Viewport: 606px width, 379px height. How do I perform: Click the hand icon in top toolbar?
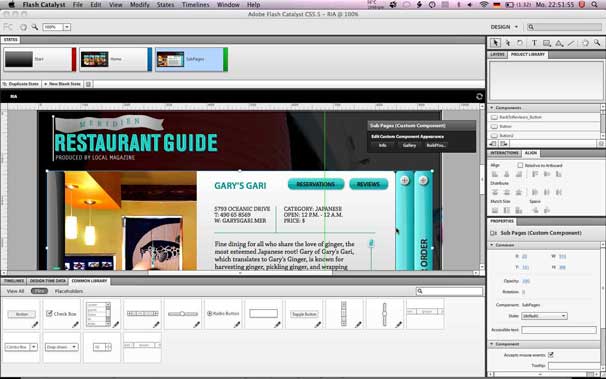pyautogui.click(x=24, y=27)
